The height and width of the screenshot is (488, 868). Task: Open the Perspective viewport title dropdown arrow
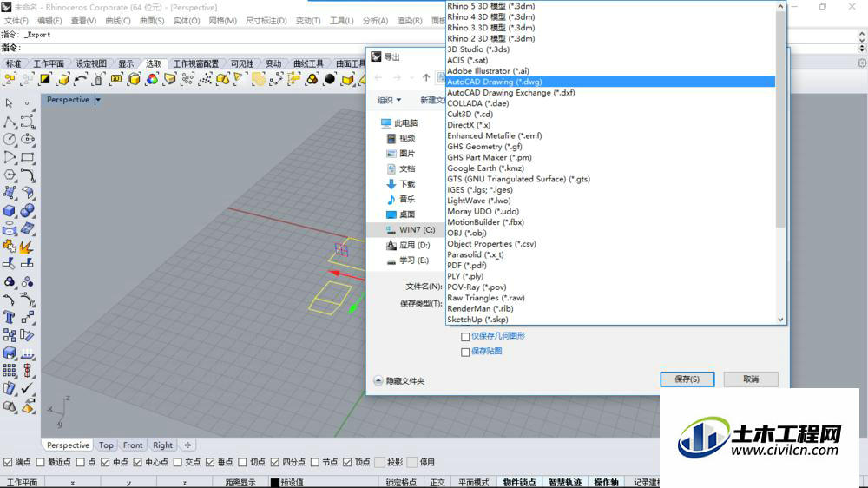tap(98, 100)
